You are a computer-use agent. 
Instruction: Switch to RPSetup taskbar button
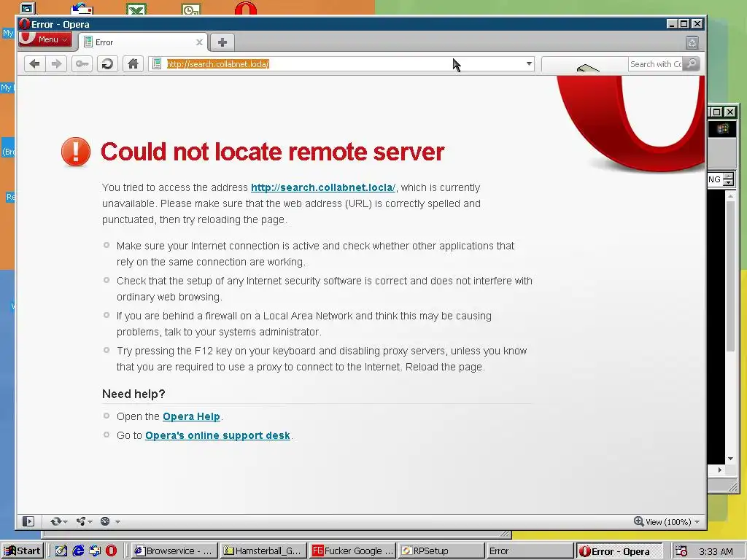pos(441,551)
